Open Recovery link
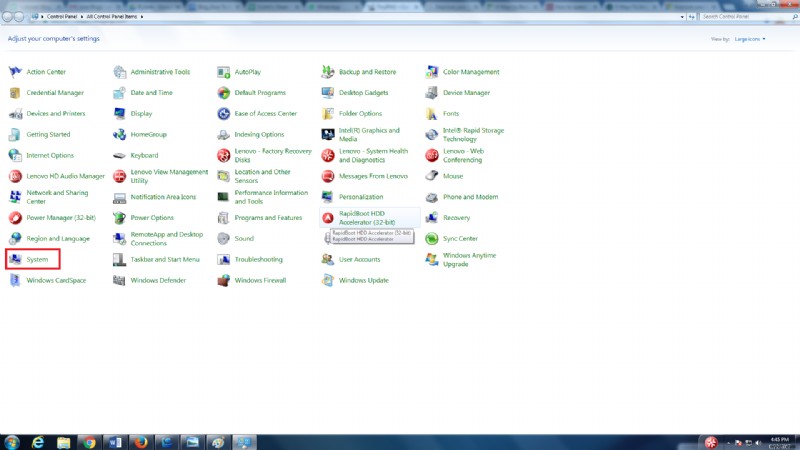Viewport: 800px width, 450px height. (457, 218)
